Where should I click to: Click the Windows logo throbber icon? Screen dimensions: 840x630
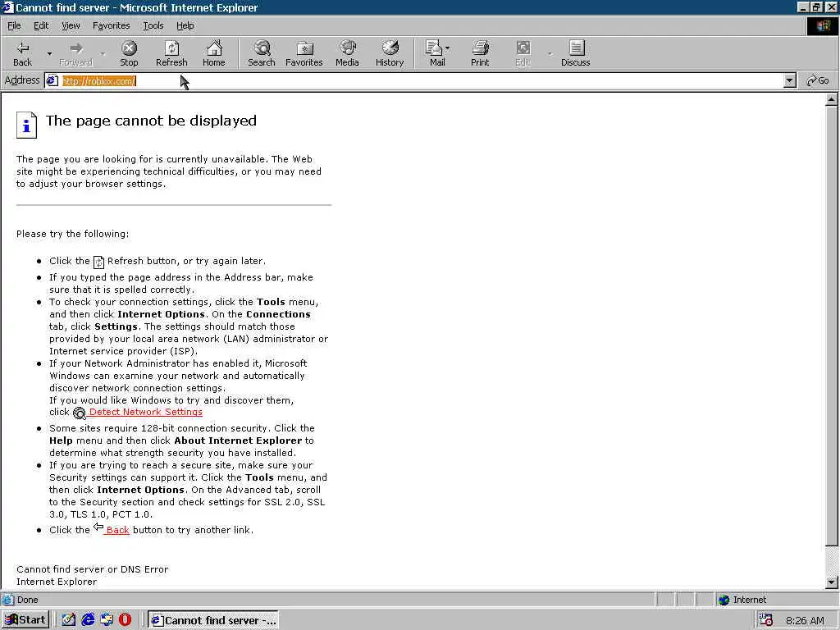coord(822,25)
